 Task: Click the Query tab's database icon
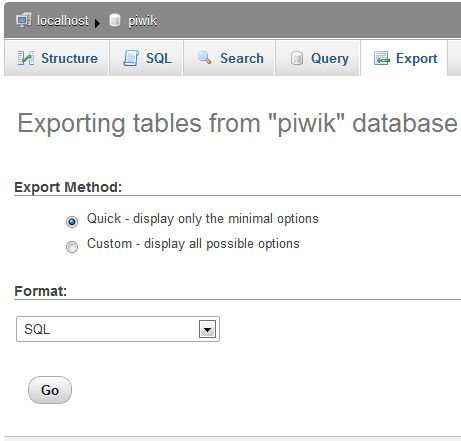point(297,58)
